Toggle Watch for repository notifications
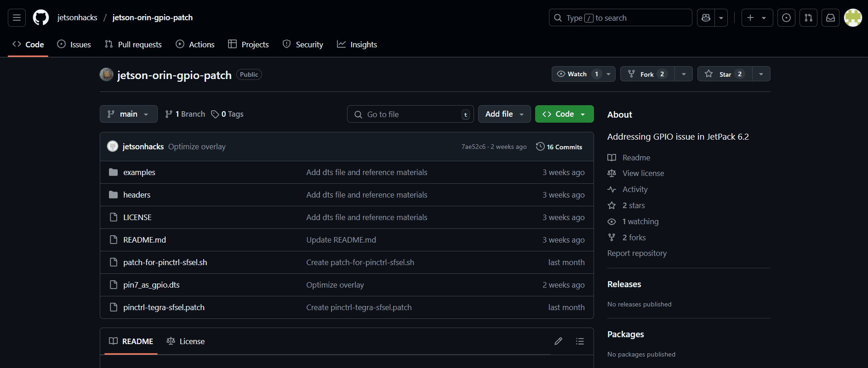Image resolution: width=868 pixels, height=368 pixels. [577, 74]
